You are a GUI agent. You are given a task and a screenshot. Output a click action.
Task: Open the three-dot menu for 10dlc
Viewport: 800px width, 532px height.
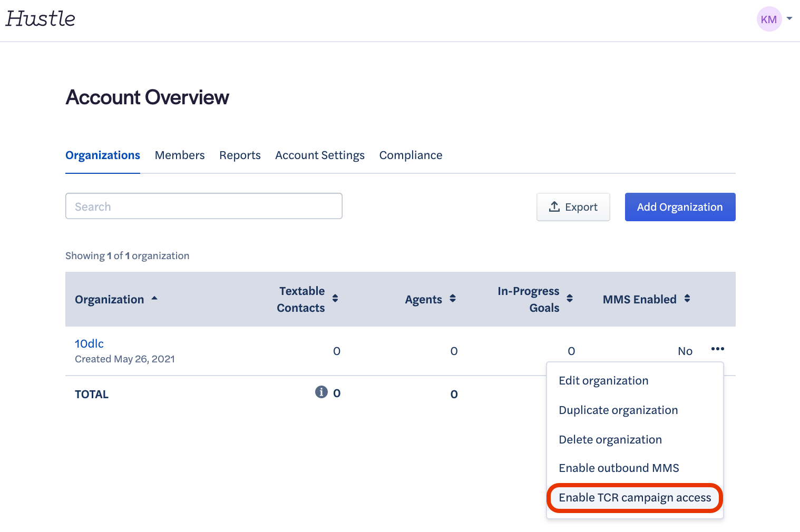[x=717, y=349]
